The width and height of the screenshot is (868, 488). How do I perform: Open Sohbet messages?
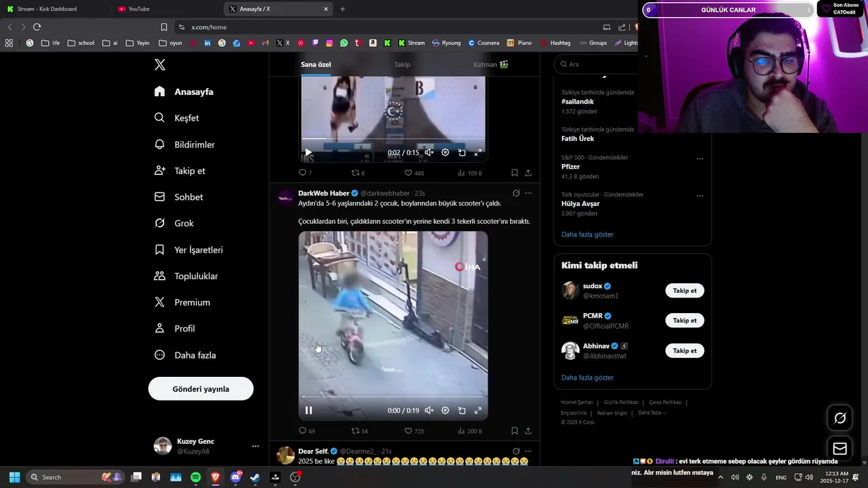178,197
